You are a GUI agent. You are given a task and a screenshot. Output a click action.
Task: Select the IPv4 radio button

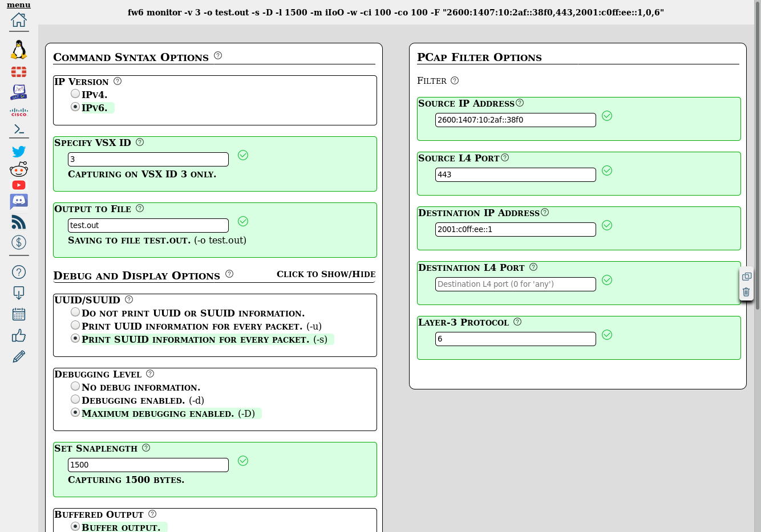(75, 94)
